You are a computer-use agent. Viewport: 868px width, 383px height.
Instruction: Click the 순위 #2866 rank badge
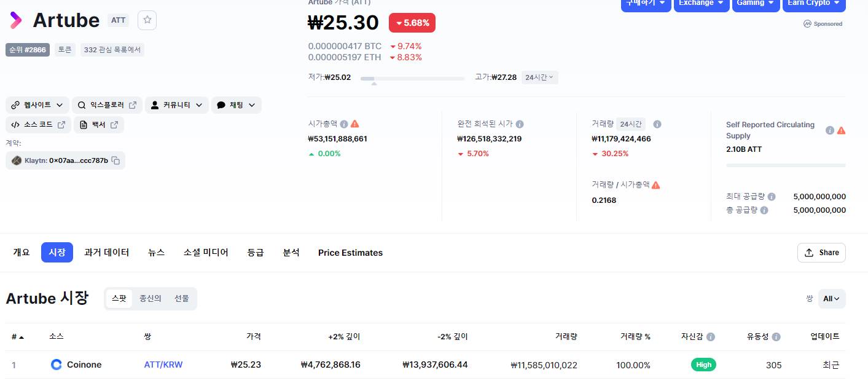28,50
